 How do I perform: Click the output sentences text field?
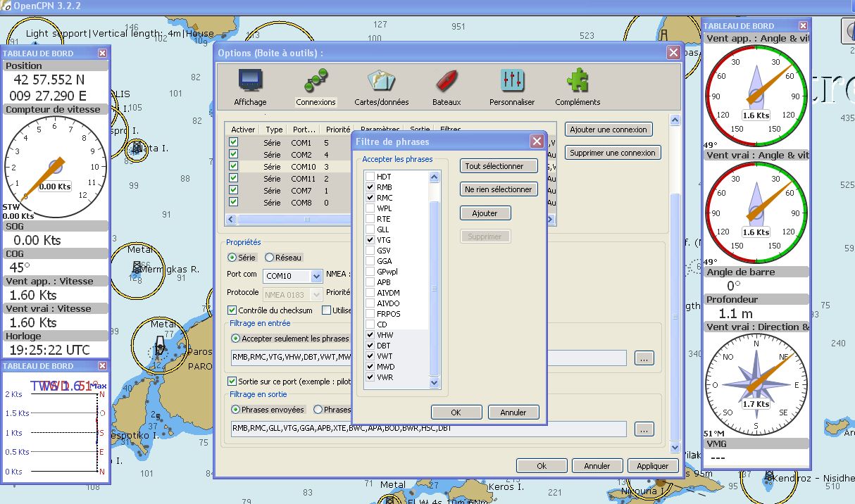428,429
